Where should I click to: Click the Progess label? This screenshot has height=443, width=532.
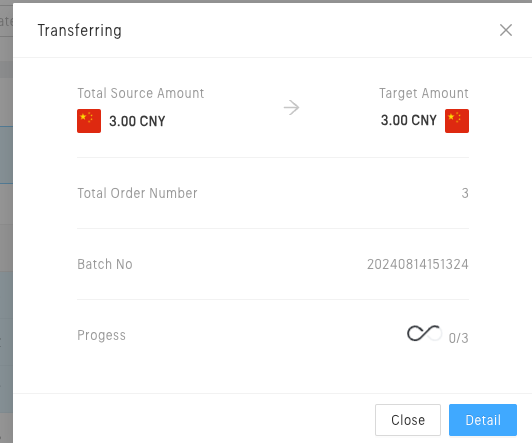coord(101,335)
